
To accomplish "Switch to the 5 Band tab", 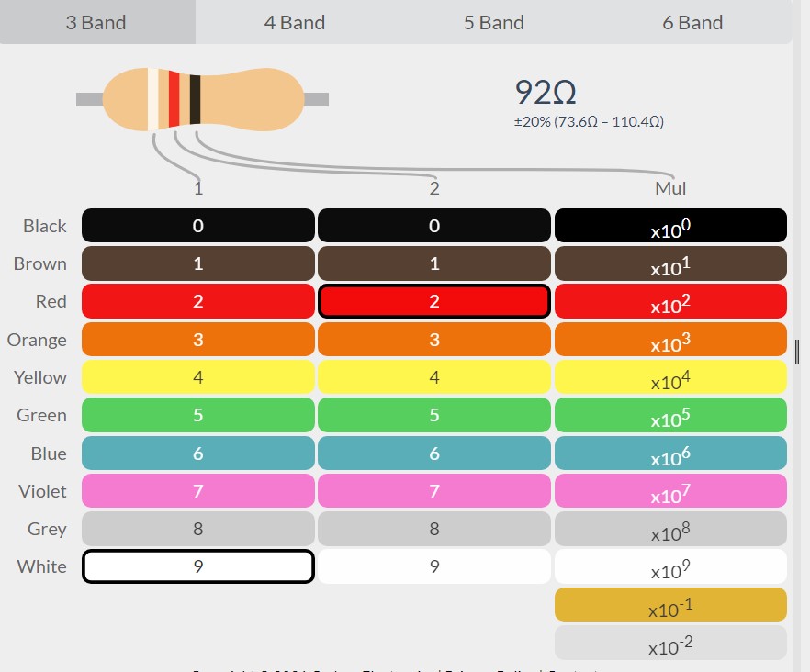I will click(493, 22).
